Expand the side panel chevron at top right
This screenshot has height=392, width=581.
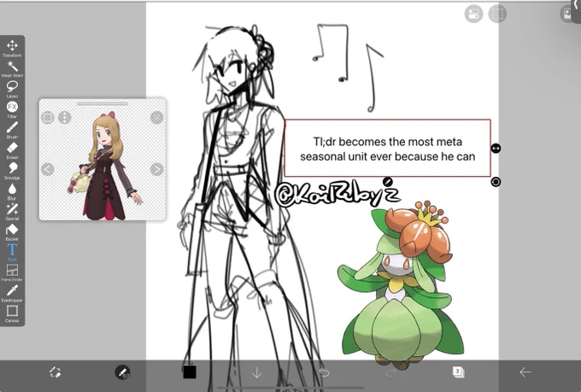click(x=576, y=4)
